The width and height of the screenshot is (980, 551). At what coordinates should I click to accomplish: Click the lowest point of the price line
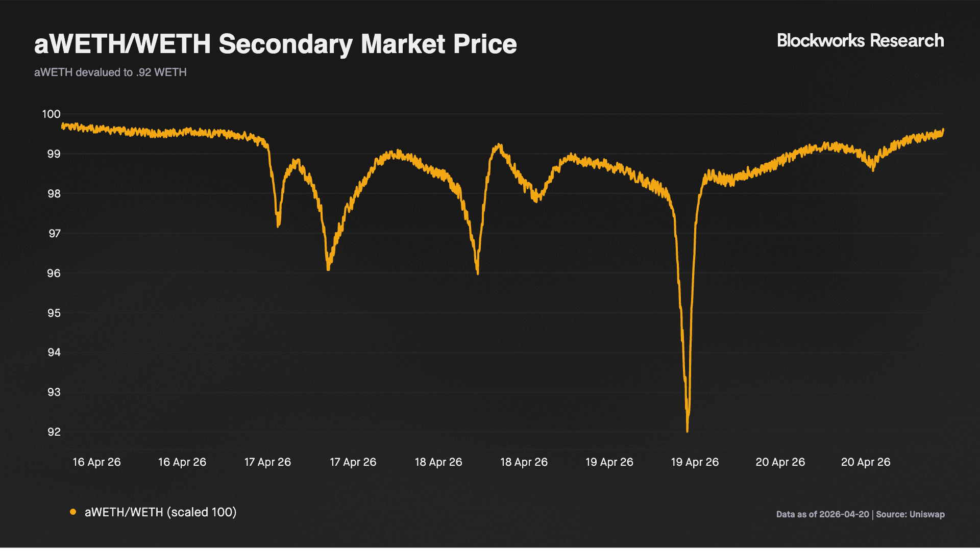(688, 431)
